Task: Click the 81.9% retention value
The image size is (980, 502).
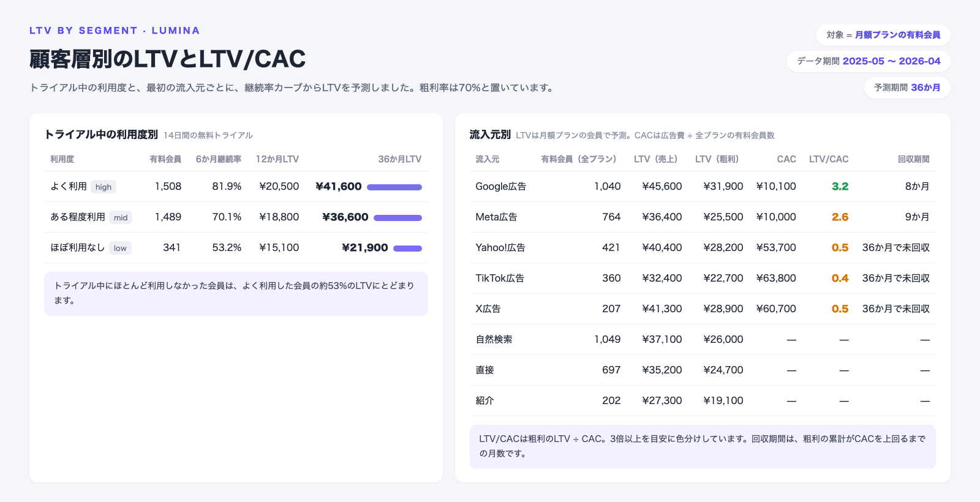Action: point(227,186)
